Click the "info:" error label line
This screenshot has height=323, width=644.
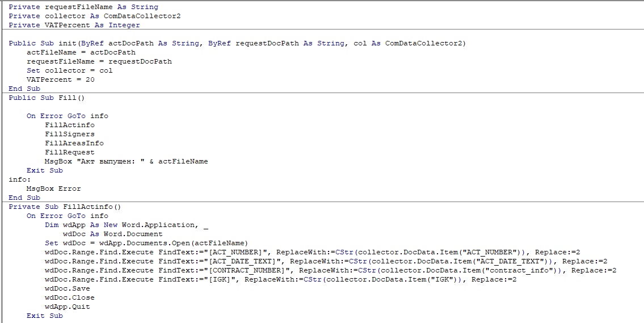(x=20, y=179)
